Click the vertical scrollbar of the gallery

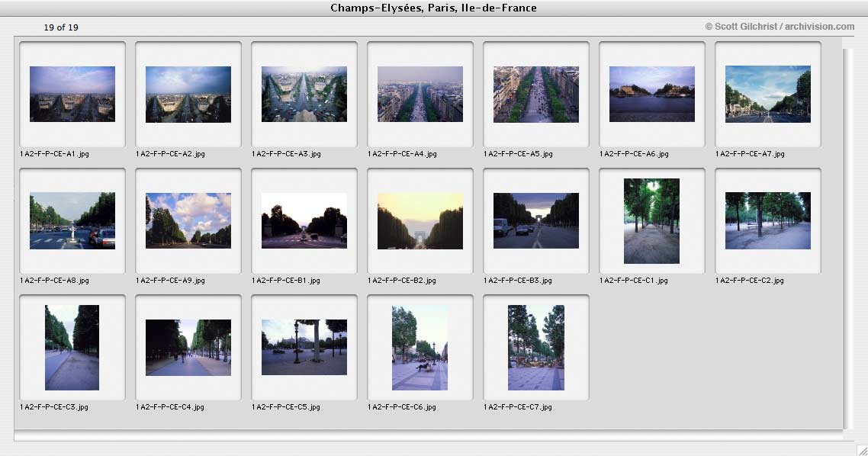click(849, 238)
